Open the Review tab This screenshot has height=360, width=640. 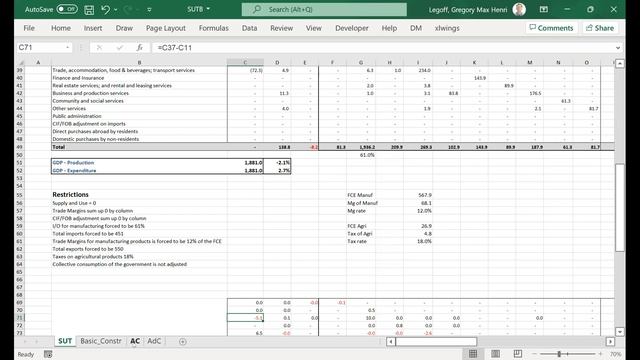click(282, 28)
